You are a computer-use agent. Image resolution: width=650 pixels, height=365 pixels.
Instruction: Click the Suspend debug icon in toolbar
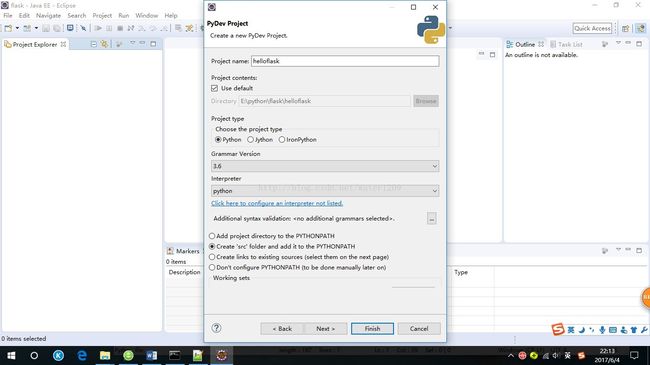click(x=109, y=28)
